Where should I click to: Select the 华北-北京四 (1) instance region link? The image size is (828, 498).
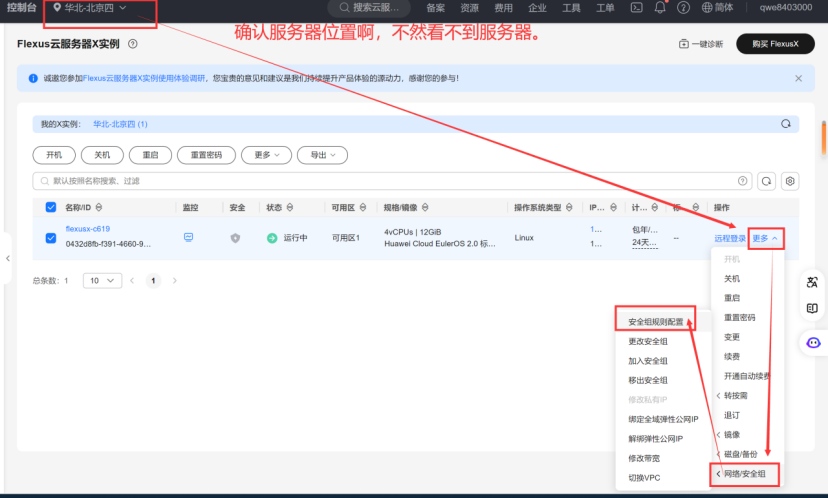pyautogui.click(x=120, y=124)
